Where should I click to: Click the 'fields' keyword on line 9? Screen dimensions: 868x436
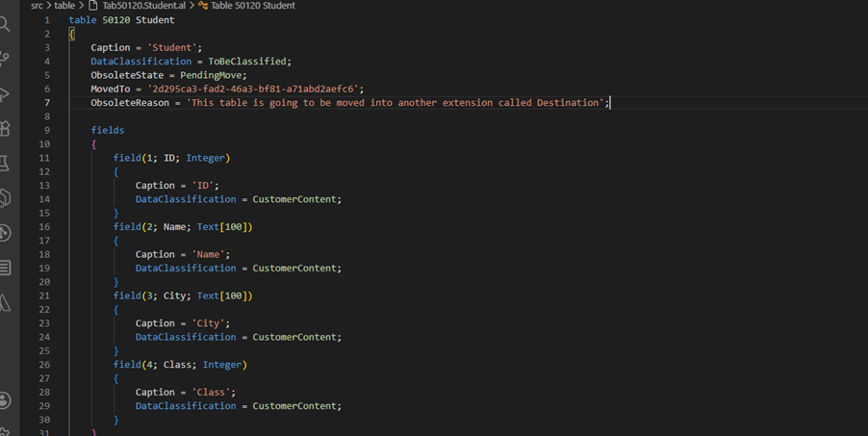tap(108, 130)
